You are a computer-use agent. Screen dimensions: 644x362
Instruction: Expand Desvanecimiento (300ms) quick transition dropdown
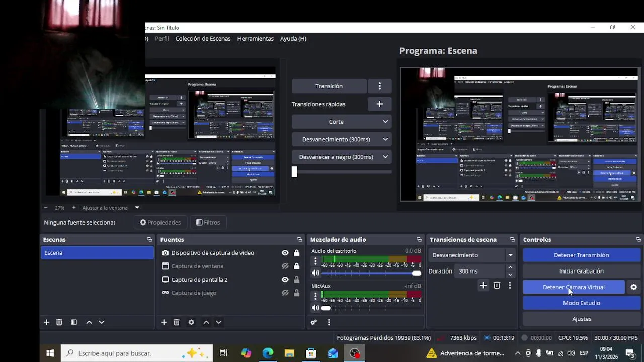(x=385, y=139)
